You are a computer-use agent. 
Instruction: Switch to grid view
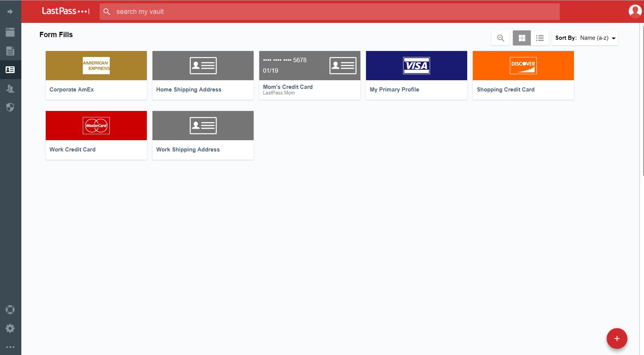click(522, 38)
